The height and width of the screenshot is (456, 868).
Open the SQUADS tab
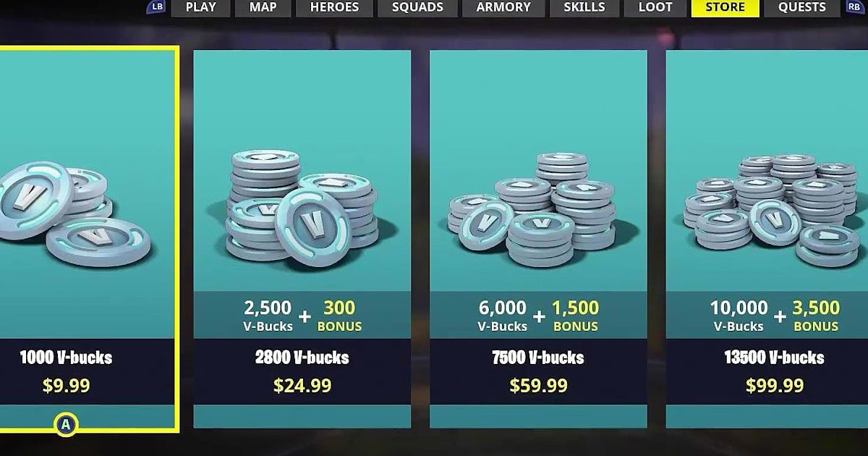click(x=417, y=8)
